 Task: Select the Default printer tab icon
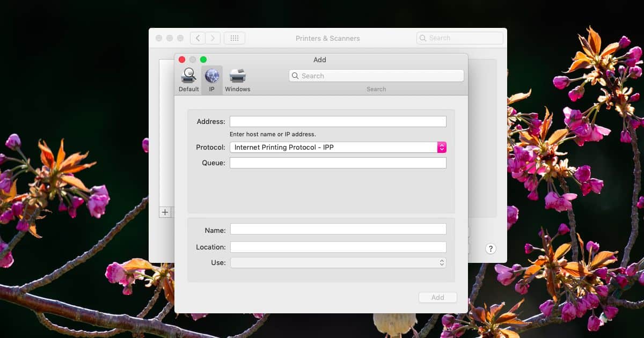click(188, 76)
